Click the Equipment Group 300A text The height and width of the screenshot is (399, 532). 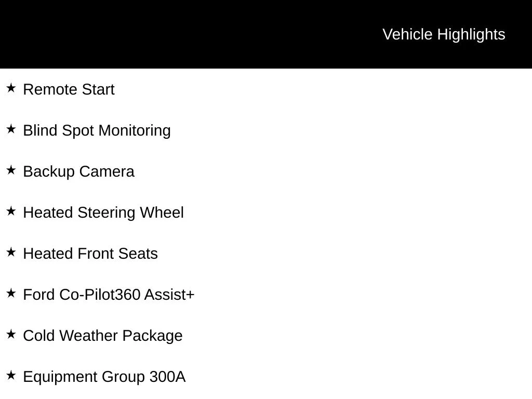click(x=104, y=377)
